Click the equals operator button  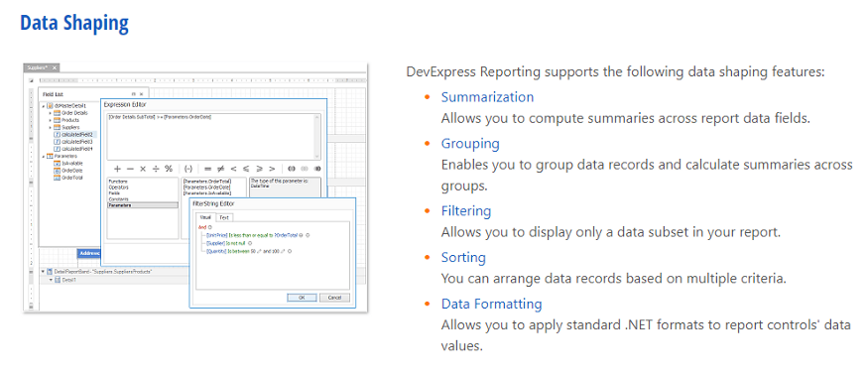click(x=208, y=169)
